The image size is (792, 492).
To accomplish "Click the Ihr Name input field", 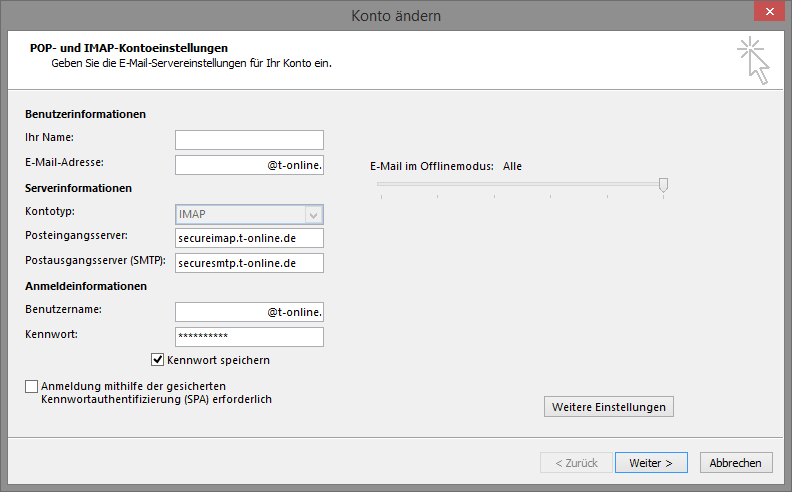I will [249, 140].
